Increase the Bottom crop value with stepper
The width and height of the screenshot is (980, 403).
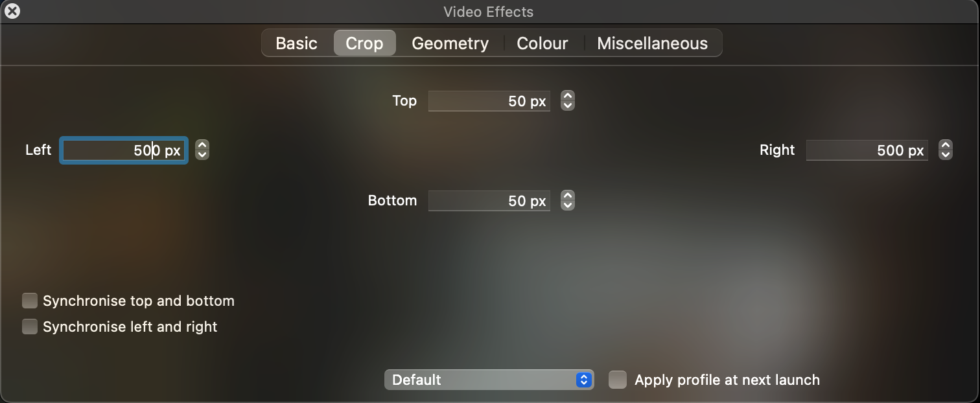pyautogui.click(x=568, y=196)
